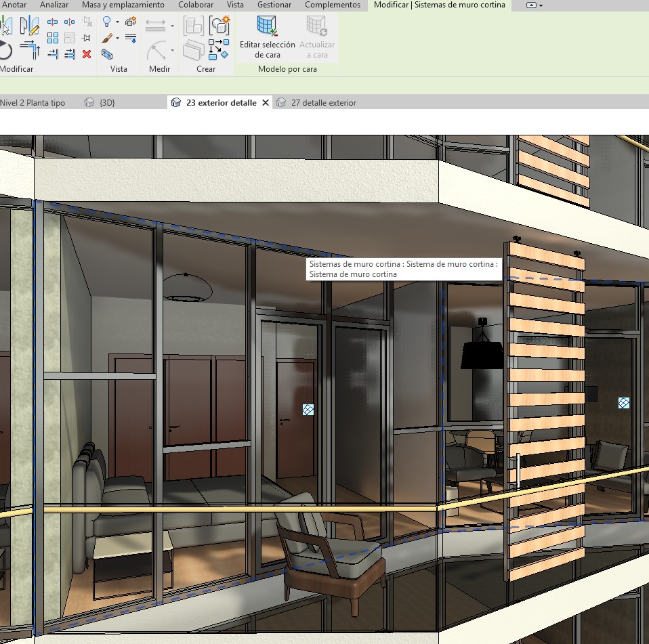
Task: Open the paint brush dropdown arrow
Action: tap(117, 39)
